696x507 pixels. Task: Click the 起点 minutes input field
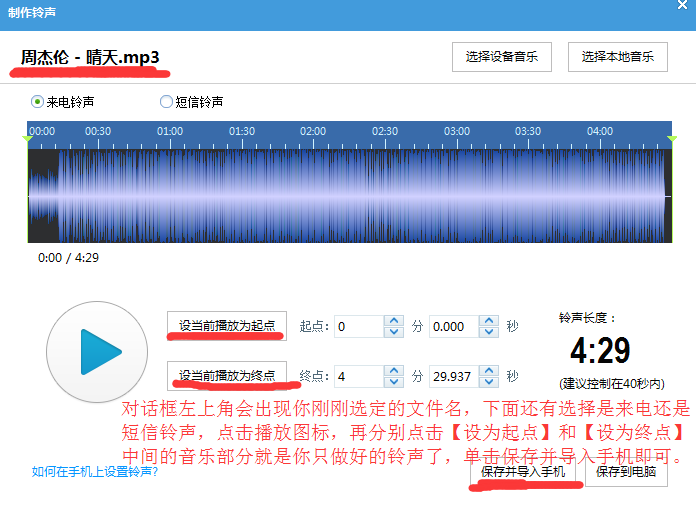(x=359, y=327)
